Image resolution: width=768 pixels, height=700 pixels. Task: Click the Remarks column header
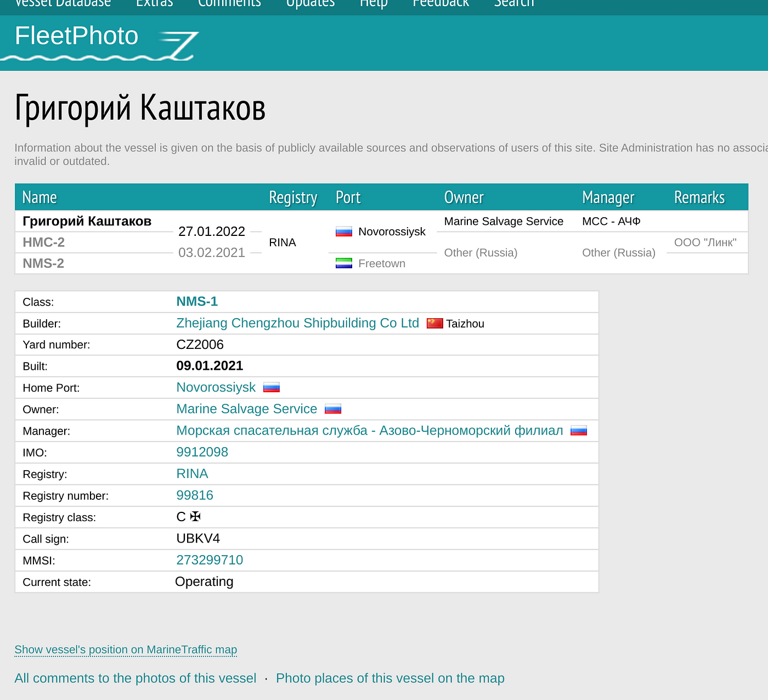tap(699, 197)
